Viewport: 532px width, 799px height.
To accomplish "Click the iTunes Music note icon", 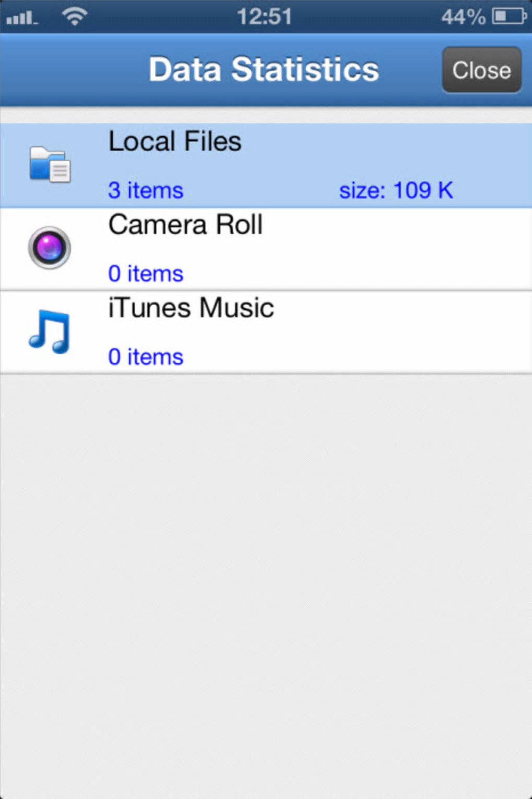I will [x=49, y=331].
